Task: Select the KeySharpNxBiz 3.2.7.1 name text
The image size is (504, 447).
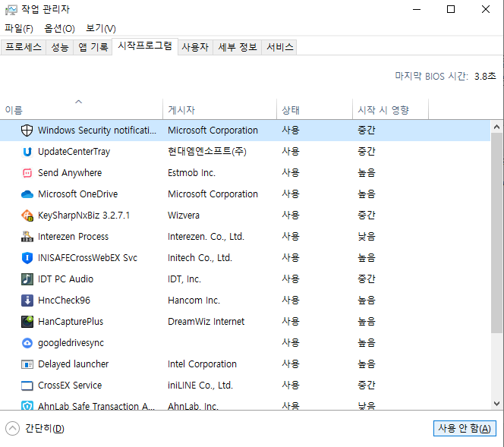Action: coord(83,216)
